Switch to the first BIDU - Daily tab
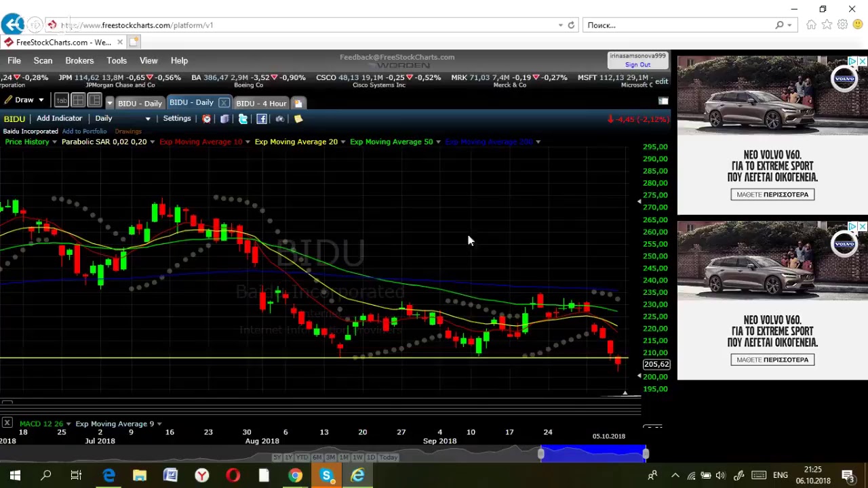Image resolution: width=868 pixels, height=488 pixels. [x=140, y=103]
